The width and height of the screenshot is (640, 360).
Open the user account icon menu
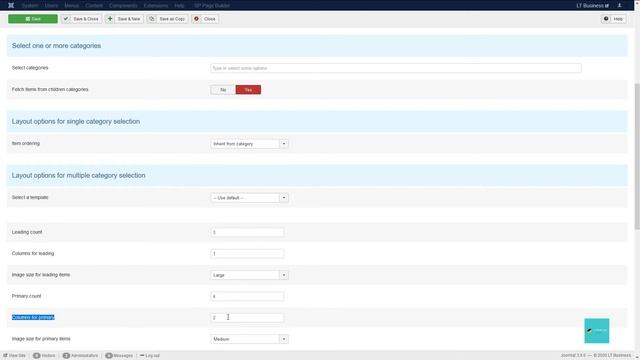619,5
